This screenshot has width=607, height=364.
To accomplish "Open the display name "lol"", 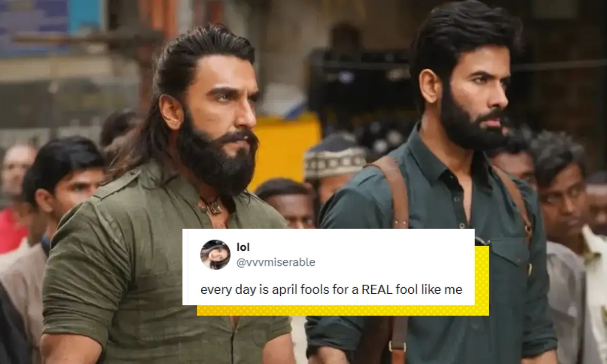I will [243, 247].
